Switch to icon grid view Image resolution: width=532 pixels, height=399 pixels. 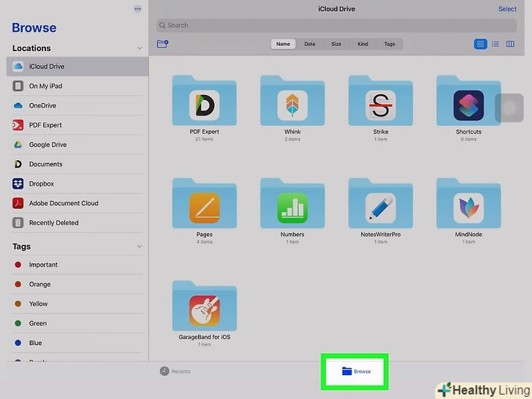(x=480, y=44)
